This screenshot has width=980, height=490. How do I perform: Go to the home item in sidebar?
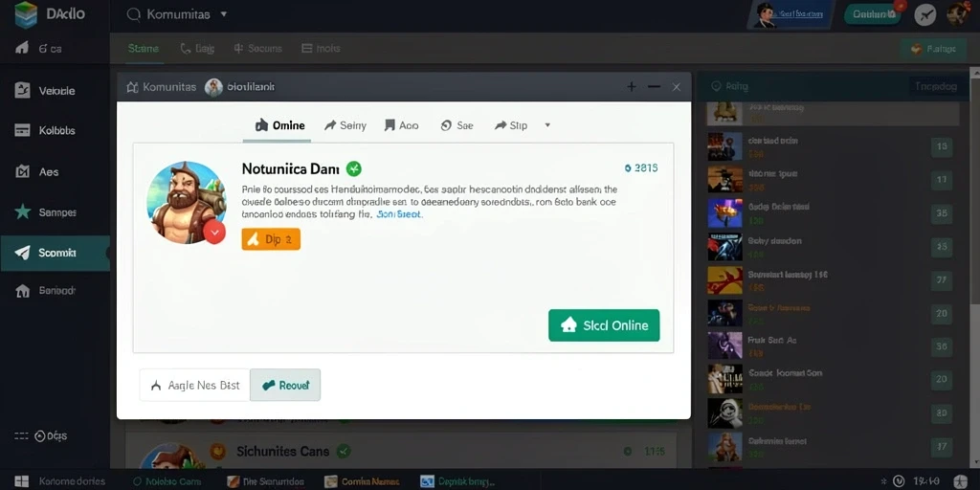[x=38, y=48]
